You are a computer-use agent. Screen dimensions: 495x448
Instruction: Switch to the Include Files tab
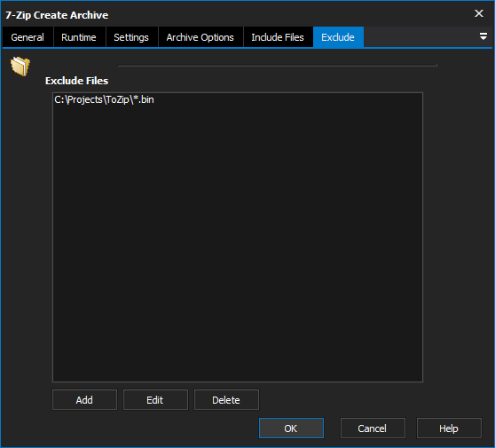pos(278,37)
